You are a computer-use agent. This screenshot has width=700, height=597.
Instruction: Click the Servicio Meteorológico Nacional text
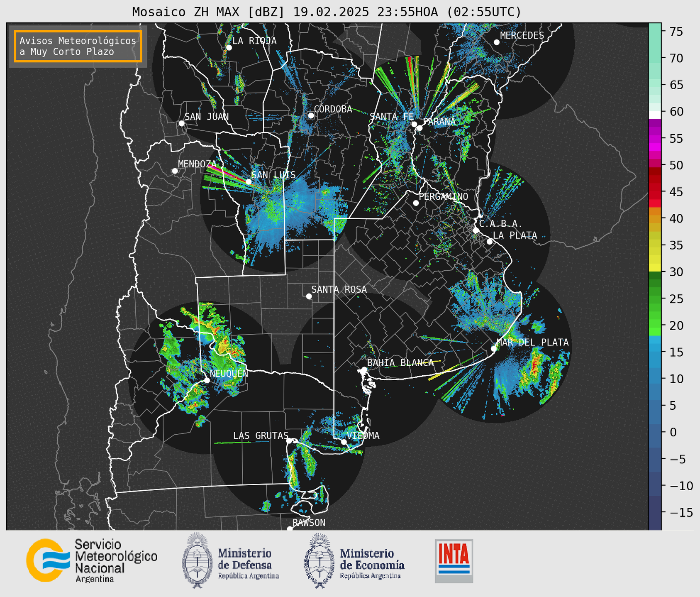[x=116, y=556]
